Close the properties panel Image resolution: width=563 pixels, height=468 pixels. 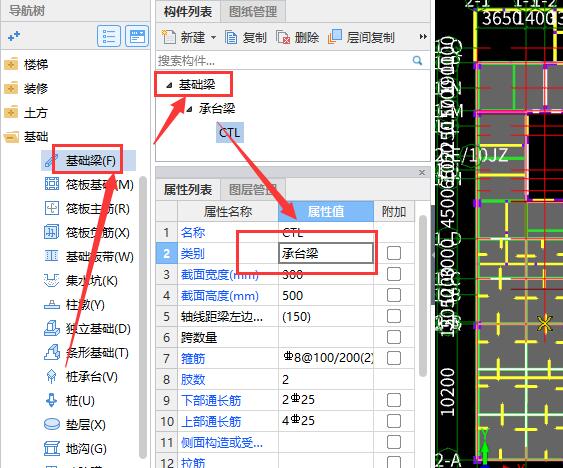(x=422, y=173)
